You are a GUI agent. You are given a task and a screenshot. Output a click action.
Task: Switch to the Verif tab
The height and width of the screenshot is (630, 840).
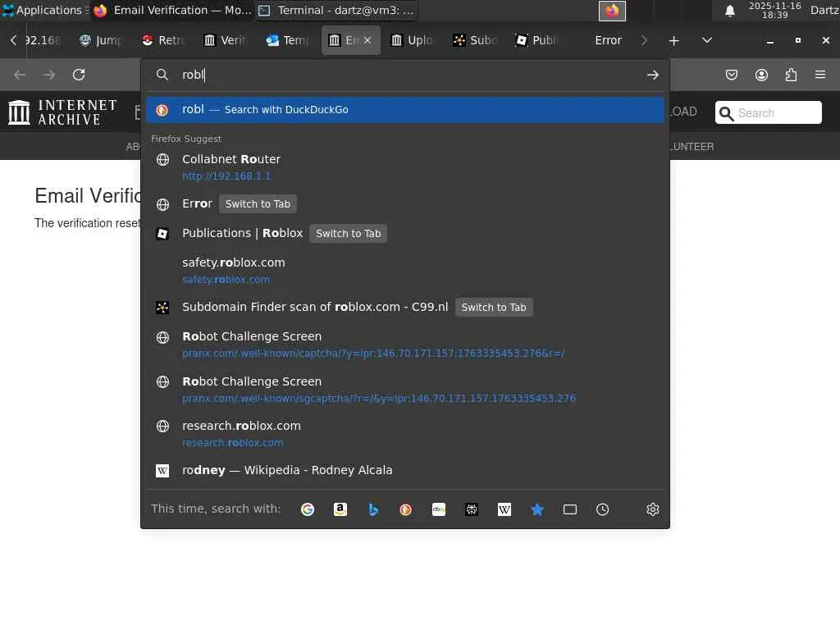pyautogui.click(x=226, y=41)
